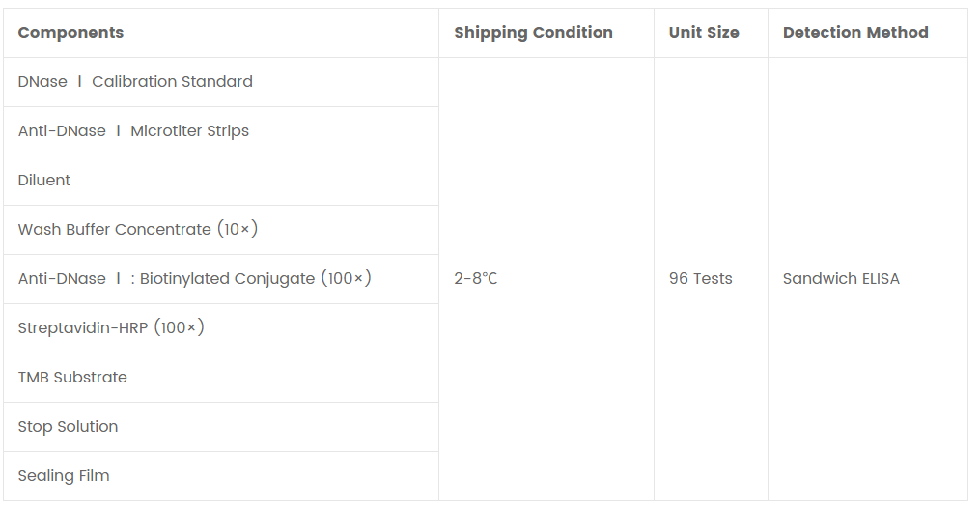
Task: Click the 96 Tests unit size value
Action: 701,279
